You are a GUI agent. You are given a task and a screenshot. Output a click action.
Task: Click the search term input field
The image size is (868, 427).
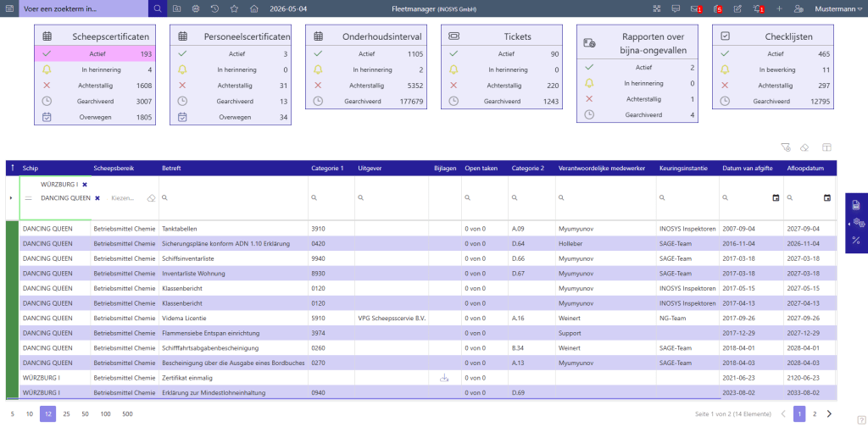[84, 8]
